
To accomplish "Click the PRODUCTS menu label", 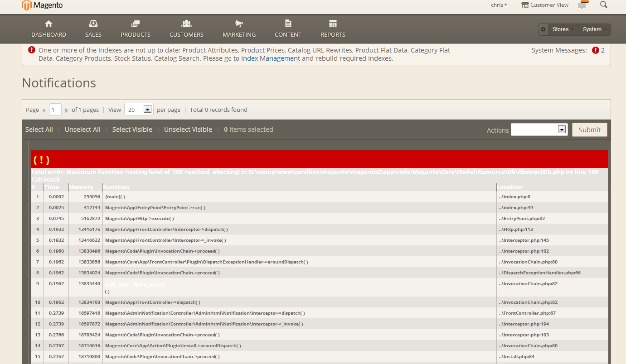I will [136, 35].
